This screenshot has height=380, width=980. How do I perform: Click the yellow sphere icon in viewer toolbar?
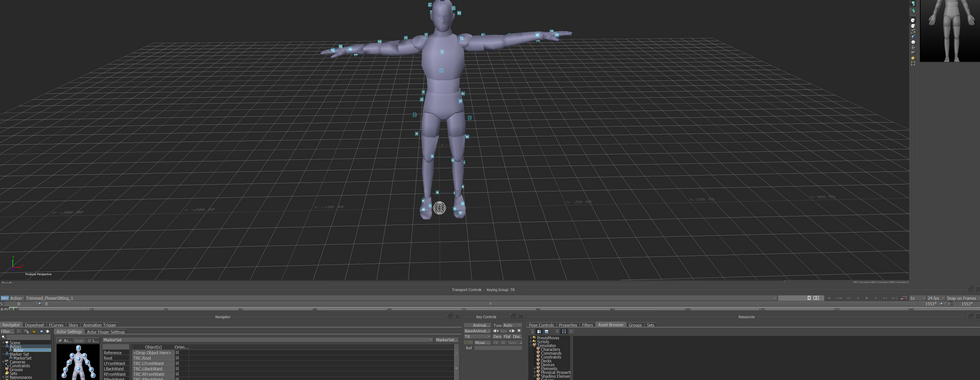point(913,58)
